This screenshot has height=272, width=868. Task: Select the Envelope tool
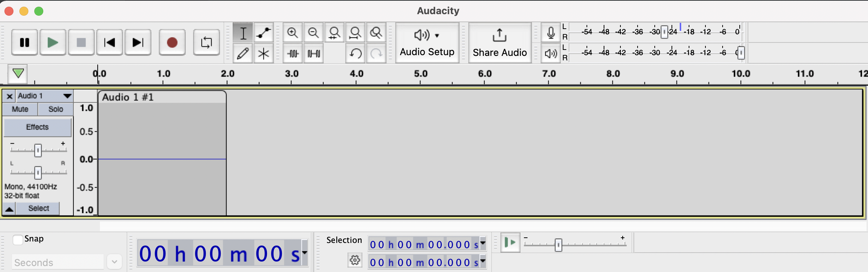[264, 33]
